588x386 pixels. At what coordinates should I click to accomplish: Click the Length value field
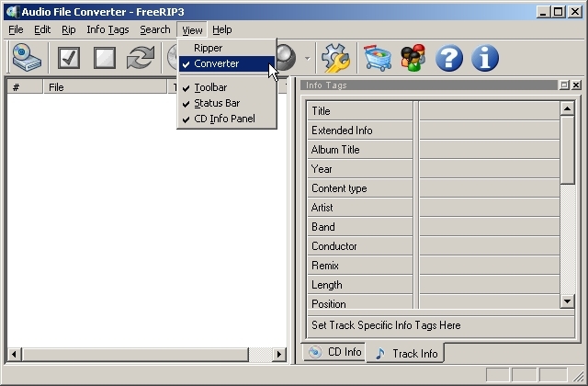[490, 285]
